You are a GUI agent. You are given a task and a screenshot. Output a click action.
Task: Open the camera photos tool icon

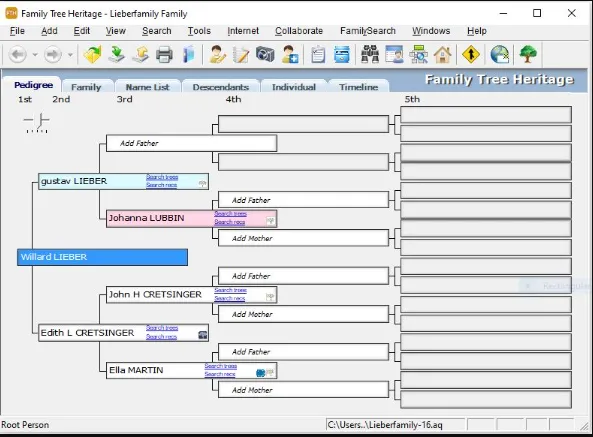click(x=265, y=54)
